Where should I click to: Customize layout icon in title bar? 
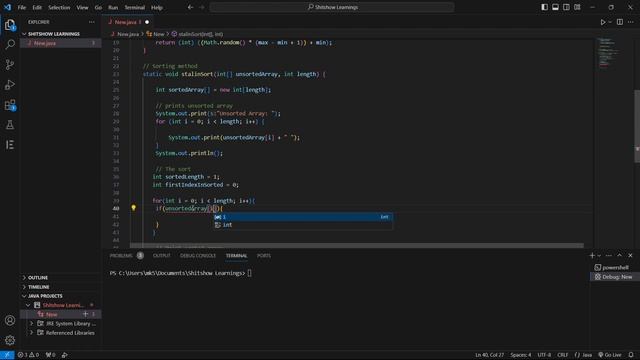tap(577, 7)
